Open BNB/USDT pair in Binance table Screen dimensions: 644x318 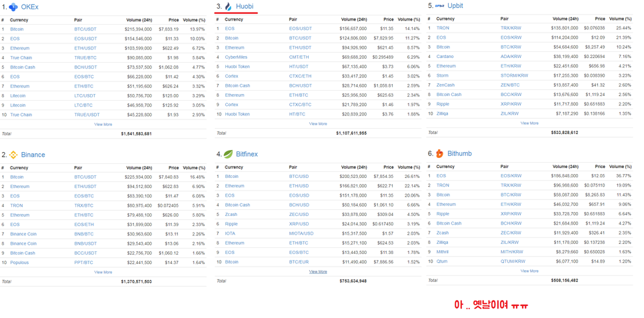click(x=85, y=243)
